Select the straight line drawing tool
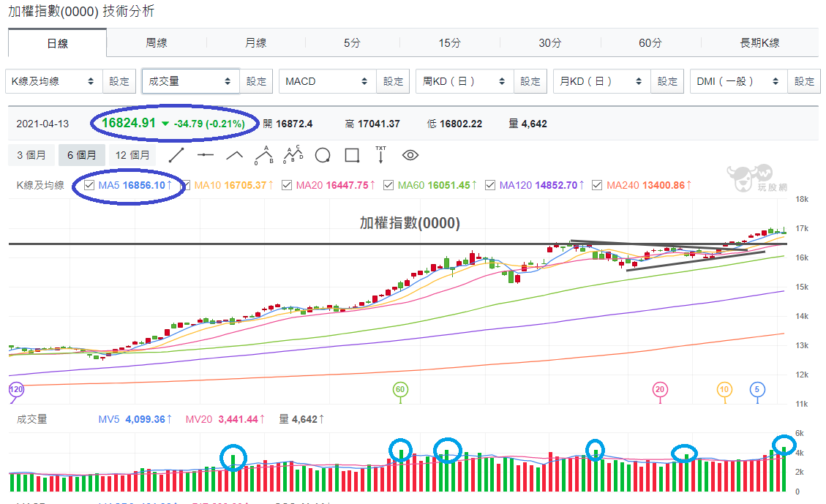 176,155
